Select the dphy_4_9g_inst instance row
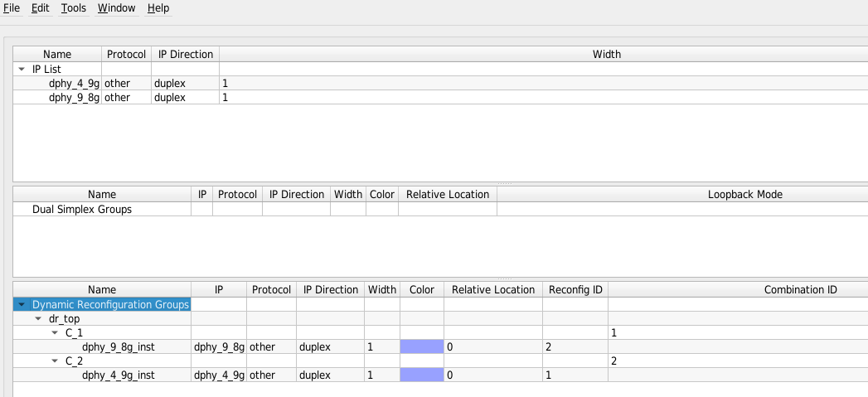Image resolution: width=868 pixels, height=397 pixels. tap(119, 375)
